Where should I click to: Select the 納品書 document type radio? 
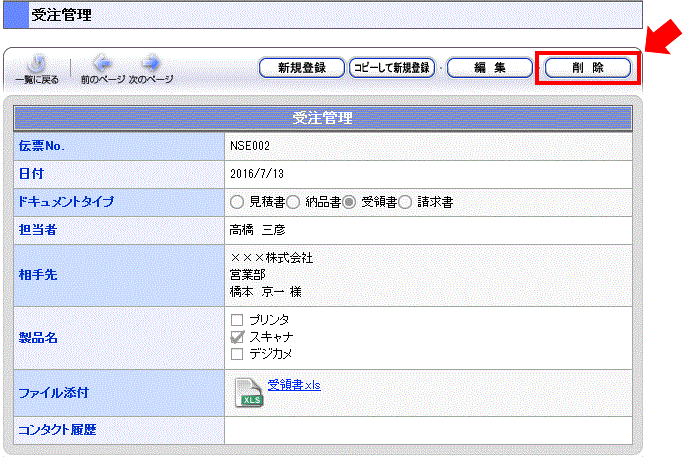pyautogui.click(x=294, y=202)
